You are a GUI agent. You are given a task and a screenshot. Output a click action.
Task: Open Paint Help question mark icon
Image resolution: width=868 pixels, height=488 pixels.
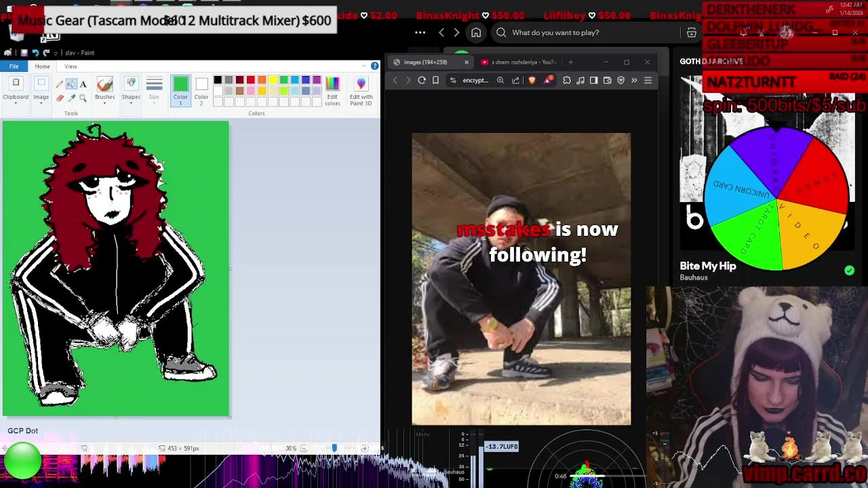tap(374, 66)
